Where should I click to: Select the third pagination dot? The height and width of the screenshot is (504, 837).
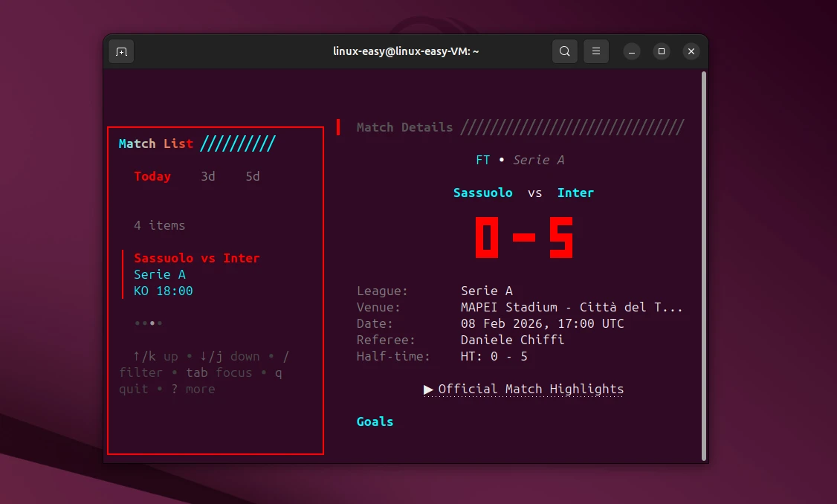[152, 323]
